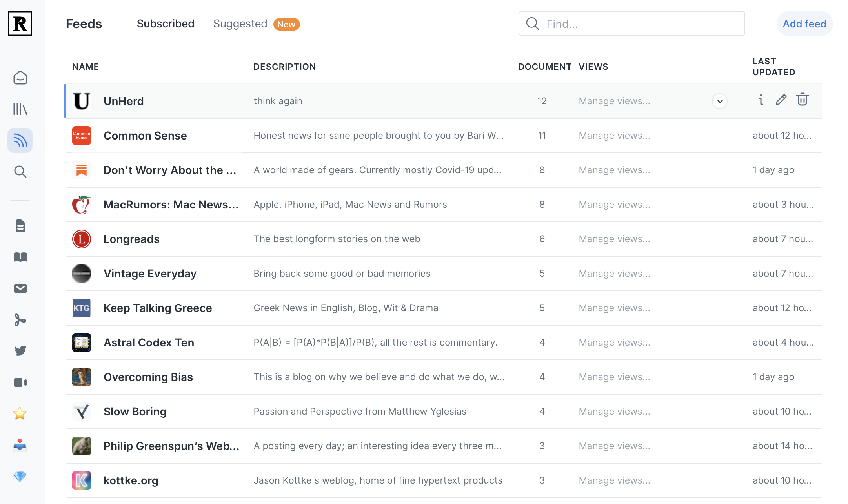
Task: Open the Twitter bird icon in sidebar
Action: click(x=20, y=350)
